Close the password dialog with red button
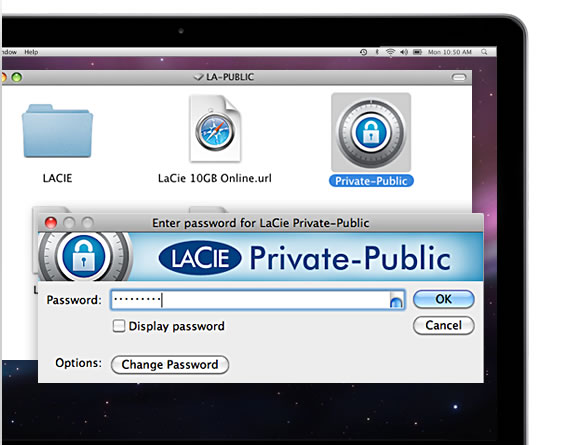The height and width of the screenshot is (445, 570). pos(51,222)
